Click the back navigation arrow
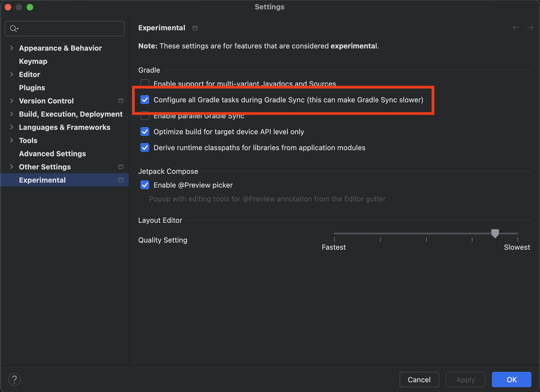 [516, 28]
